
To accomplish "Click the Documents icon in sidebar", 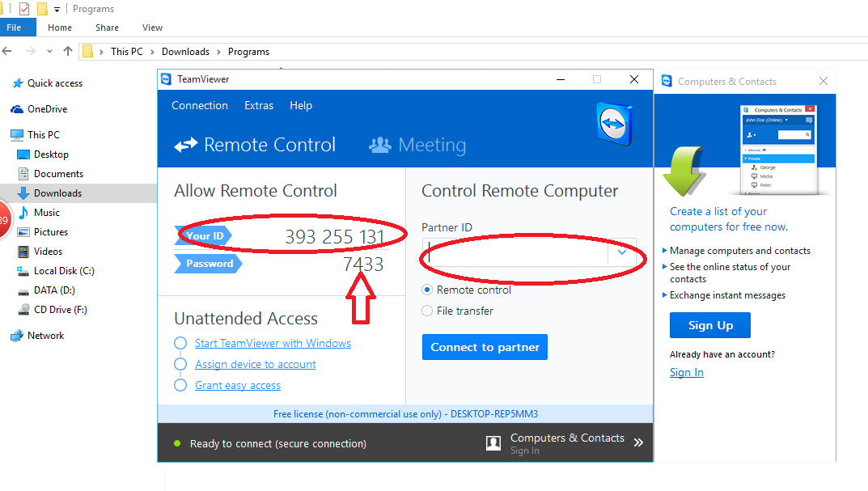I will 23,174.
